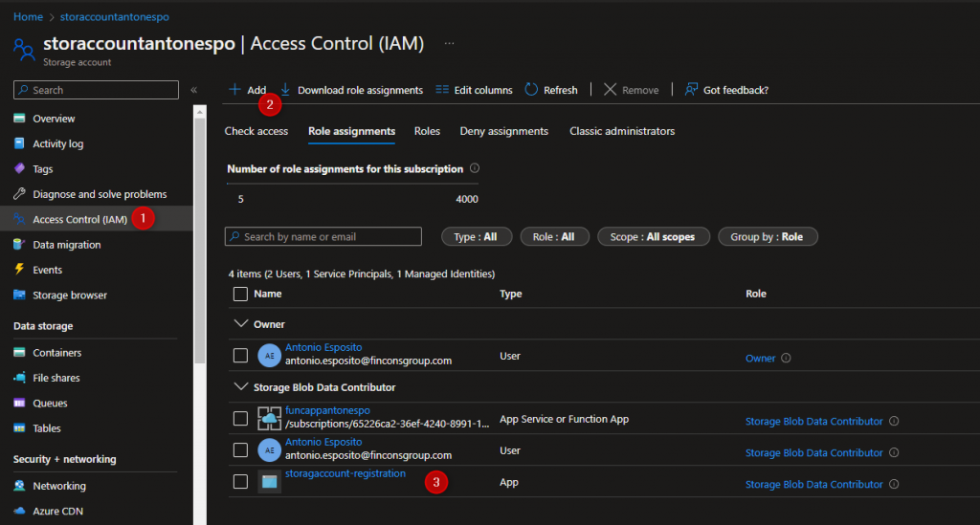Image resolution: width=980 pixels, height=525 pixels.
Task: Toggle the select-all checkbox beside Name header
Action: tap(241, 294)
